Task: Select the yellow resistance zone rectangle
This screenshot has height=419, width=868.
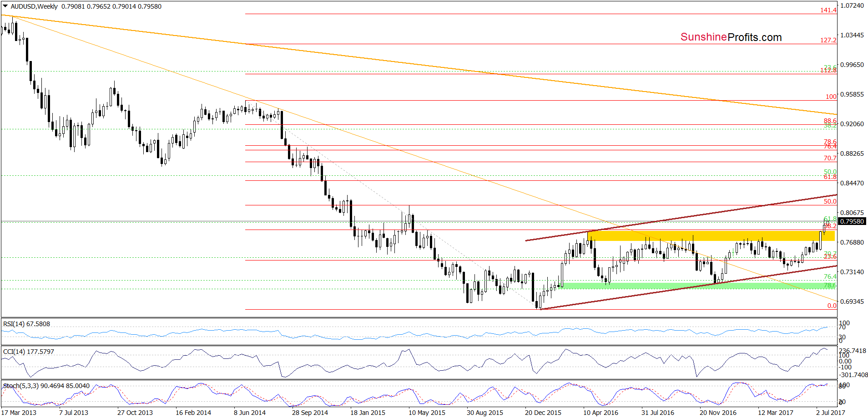Action: pyautogui.click(x=711, y=235)
